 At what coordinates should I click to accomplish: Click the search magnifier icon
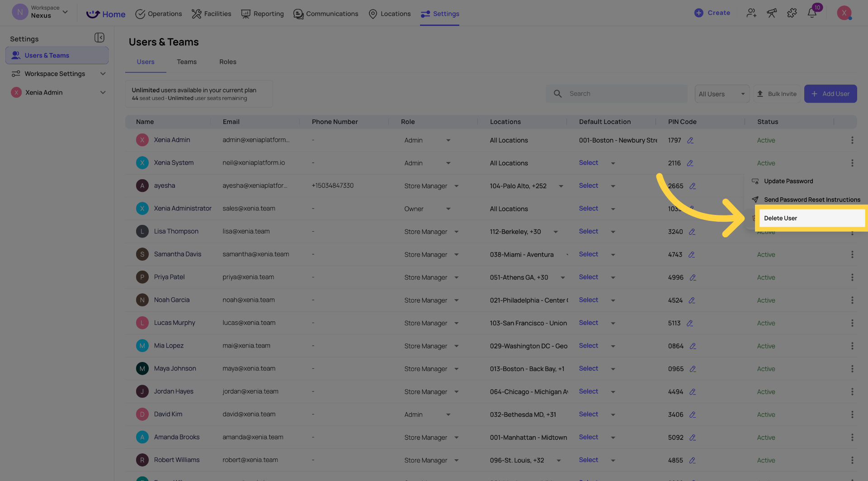[x=558, y=94]
